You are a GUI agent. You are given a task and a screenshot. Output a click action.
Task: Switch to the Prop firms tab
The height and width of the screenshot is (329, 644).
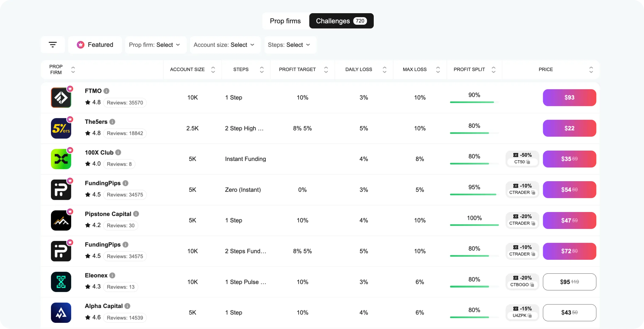coord(285,21)
